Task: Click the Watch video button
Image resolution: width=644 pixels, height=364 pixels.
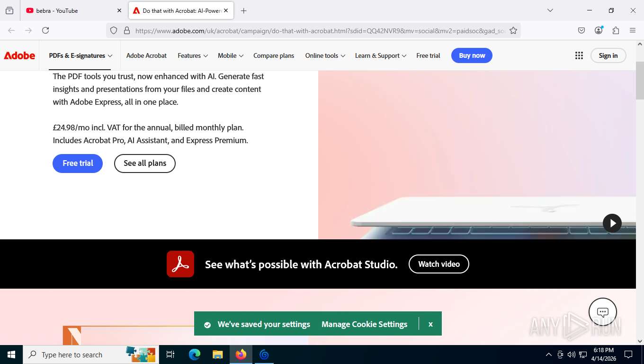Action: tap(439, 264)
